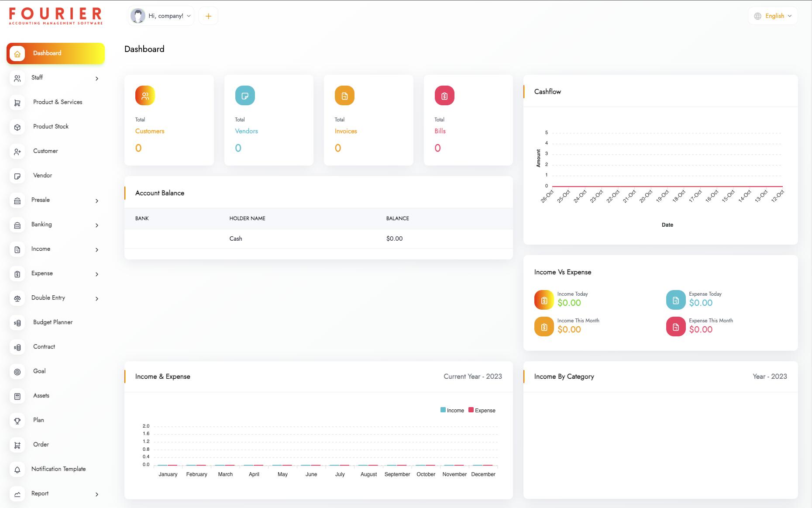Expand the Income submenu chevron
812x508 pixels.
pos(97,250)
